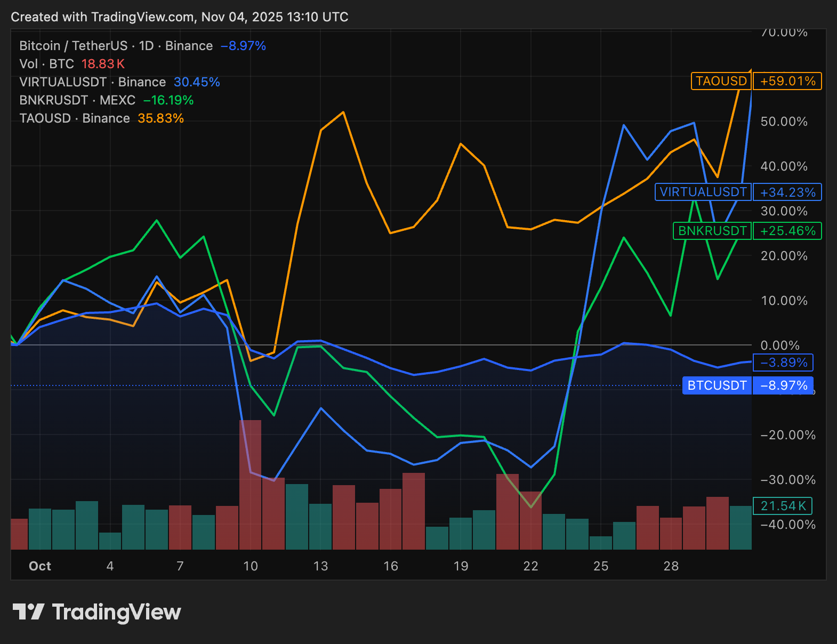Click the 10.00% axis tick label
Screen dimensions: 837x644
(x=784, y=301)
